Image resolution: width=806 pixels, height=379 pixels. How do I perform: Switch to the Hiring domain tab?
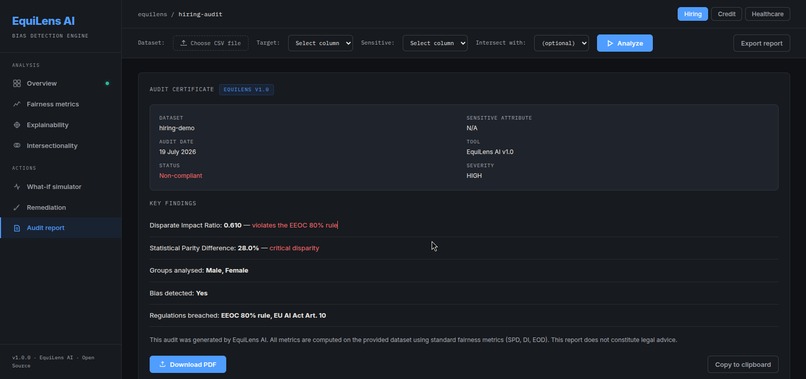click(x=692, y=14)
